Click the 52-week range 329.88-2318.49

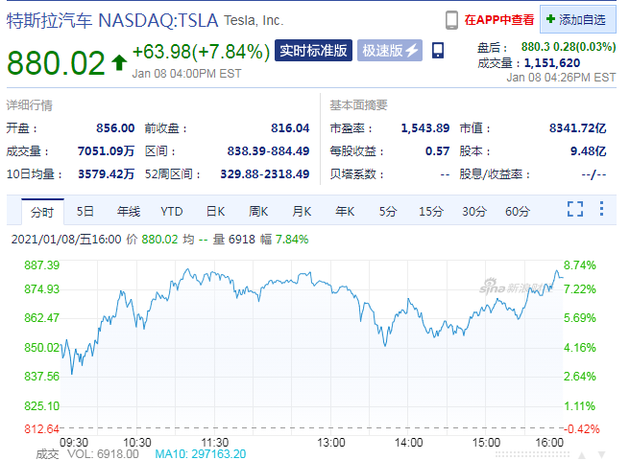click(265, 174)
